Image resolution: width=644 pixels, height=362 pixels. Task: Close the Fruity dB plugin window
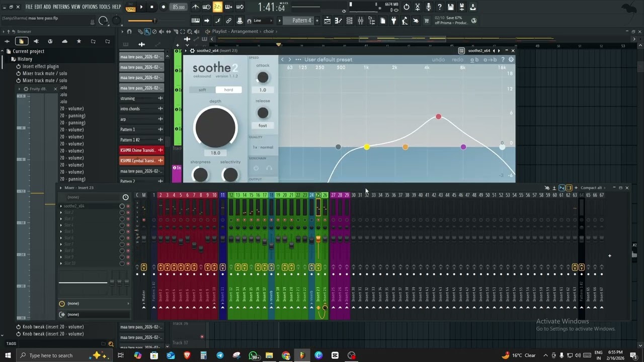pos(55,89)
